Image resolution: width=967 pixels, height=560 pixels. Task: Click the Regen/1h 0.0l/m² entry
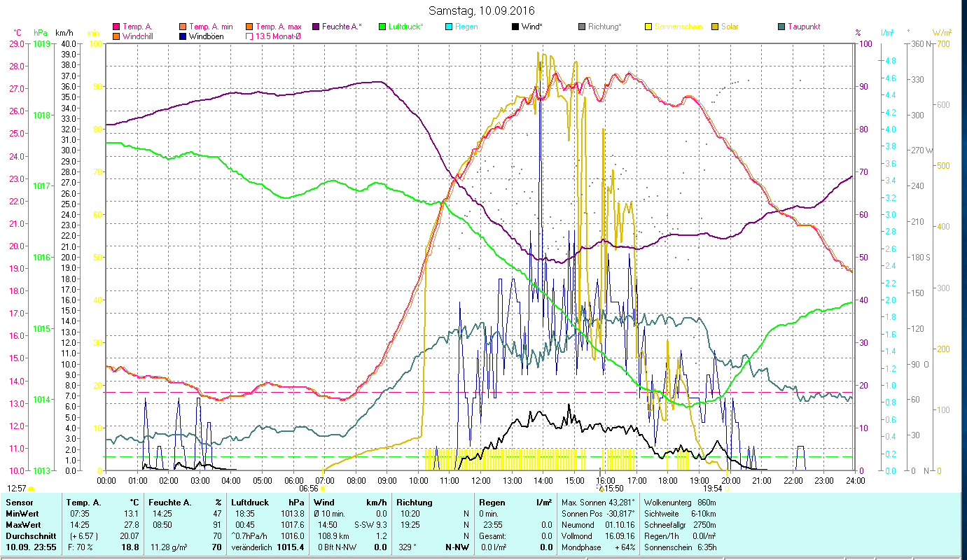680,536
